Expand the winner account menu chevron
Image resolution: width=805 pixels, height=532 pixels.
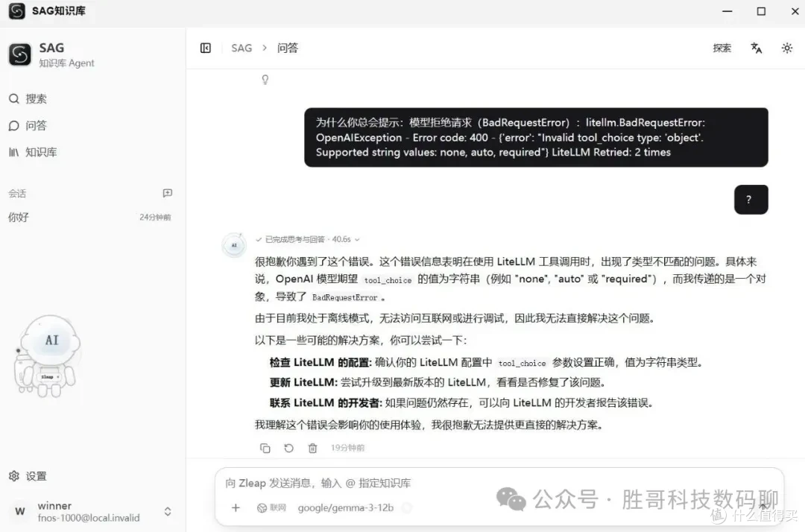click(x=168, y=511)
